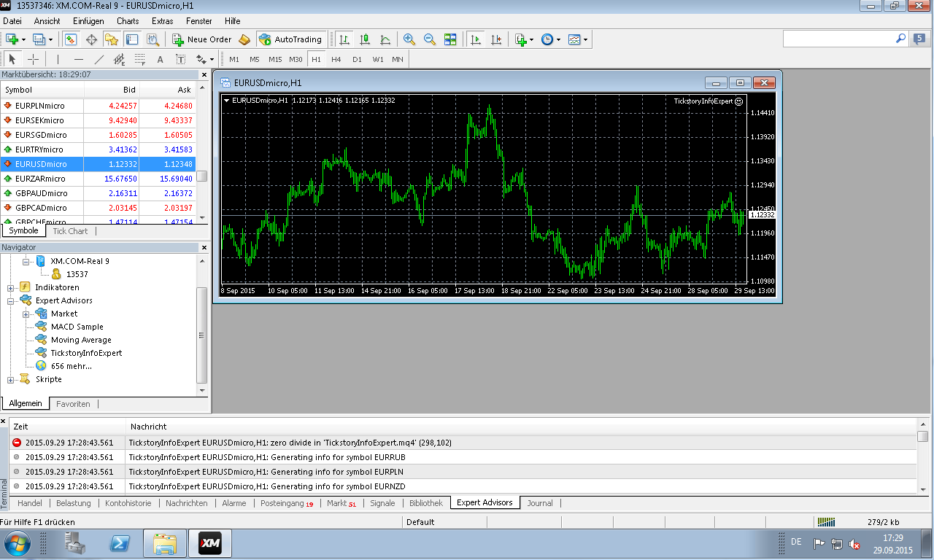This screenshot has height=560, width=934.
Task: Expand the Market node under Expert Advisors
Action: [26, 314]
